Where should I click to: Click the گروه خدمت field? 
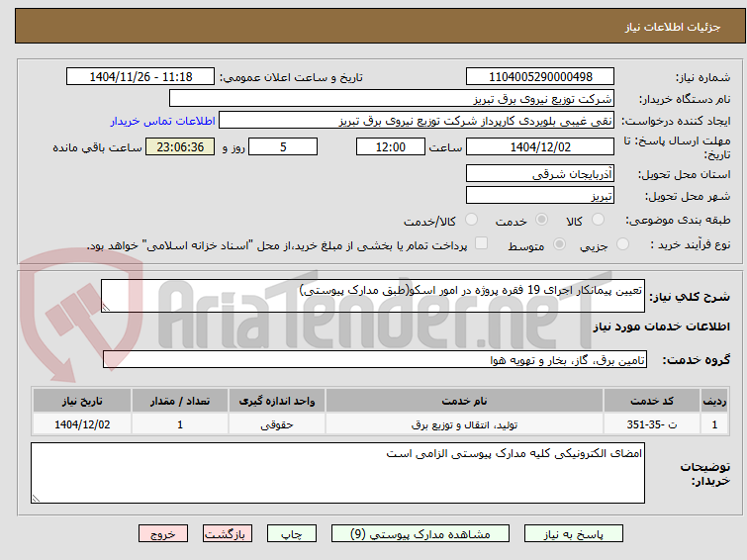coord(375,359)
